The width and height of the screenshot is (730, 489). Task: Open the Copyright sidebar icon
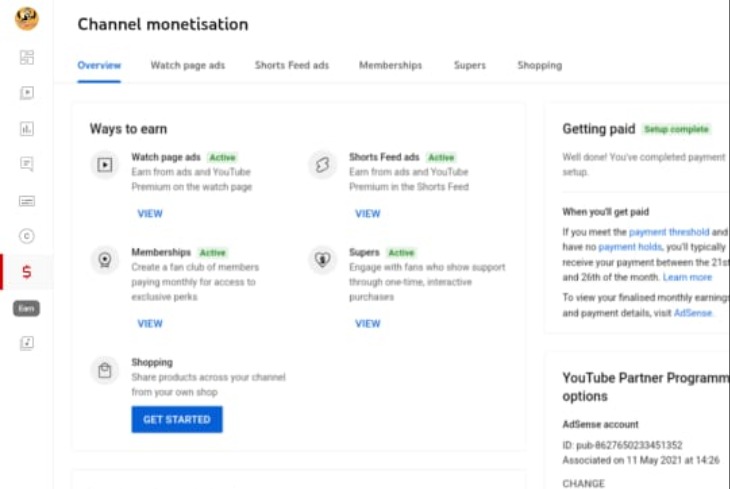coord(27,236)
